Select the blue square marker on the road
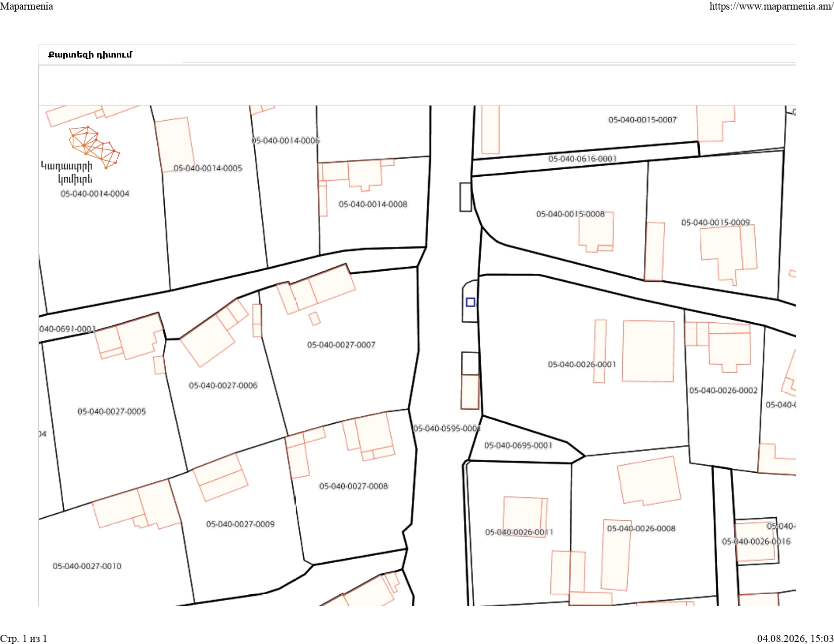The image size is (834, 644). coord(470,302)
